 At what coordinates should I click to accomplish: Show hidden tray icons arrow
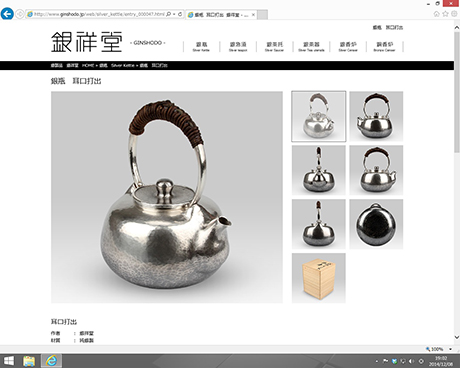[377, 361]
